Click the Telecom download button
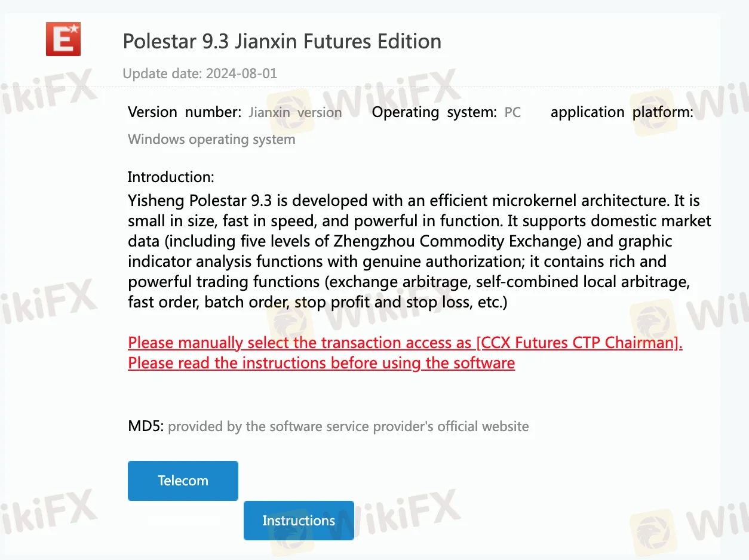Screen dimensions: 749x560 coord(183,481)
